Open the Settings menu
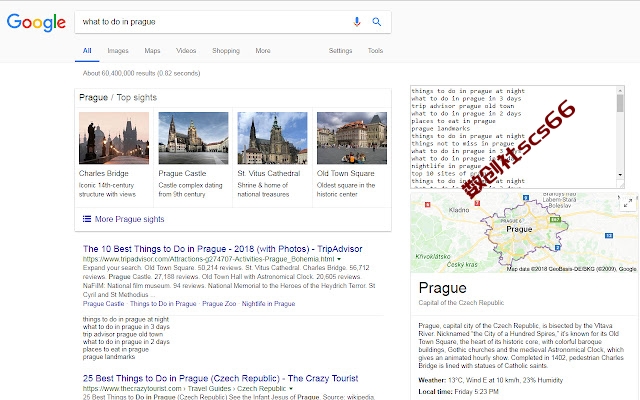The image size is (640, 400). point(340,51)
